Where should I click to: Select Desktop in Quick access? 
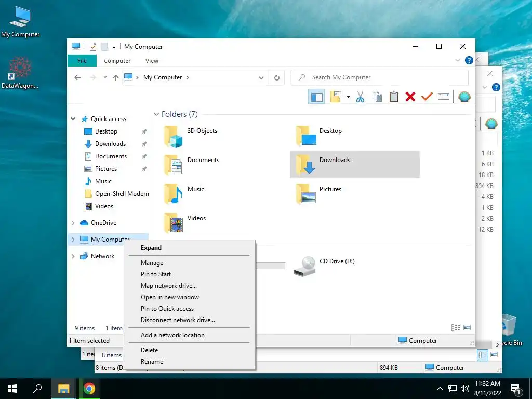(x=106, y=131)
